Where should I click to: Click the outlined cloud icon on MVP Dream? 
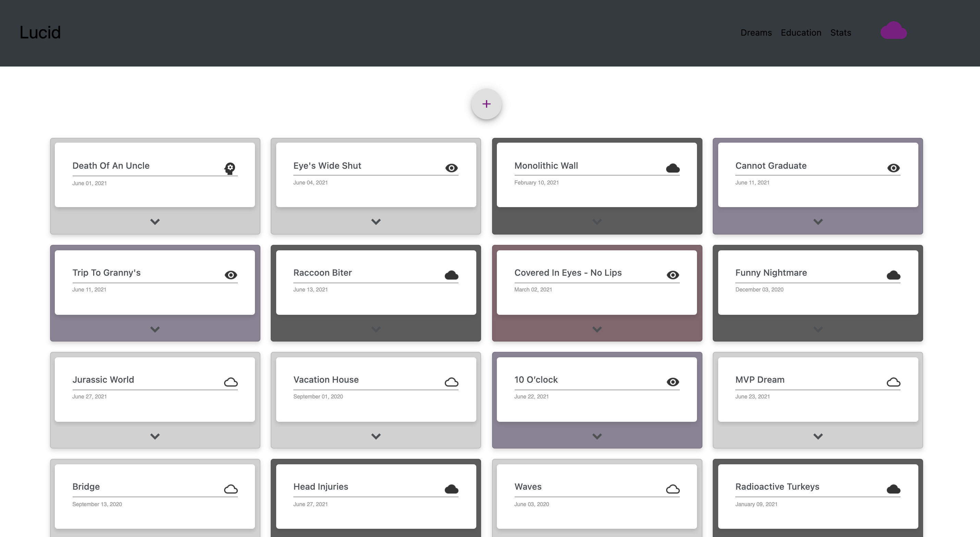coord(893,382)
